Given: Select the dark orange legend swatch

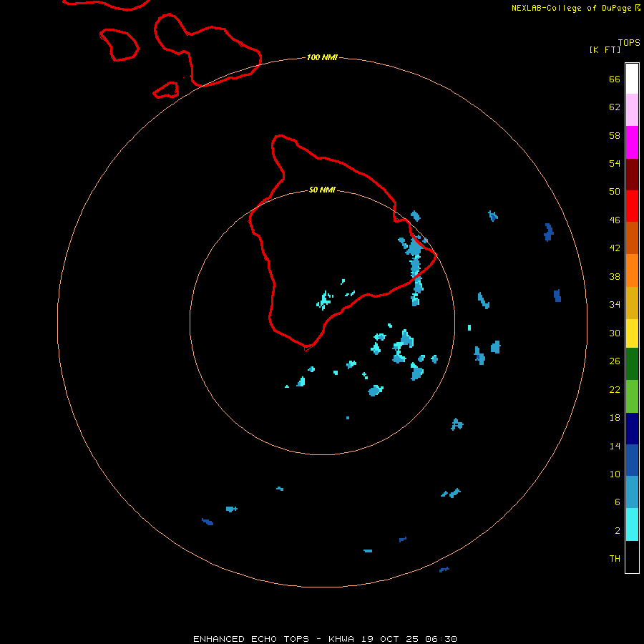Looking at the screenshot, I should pos(632,238).
